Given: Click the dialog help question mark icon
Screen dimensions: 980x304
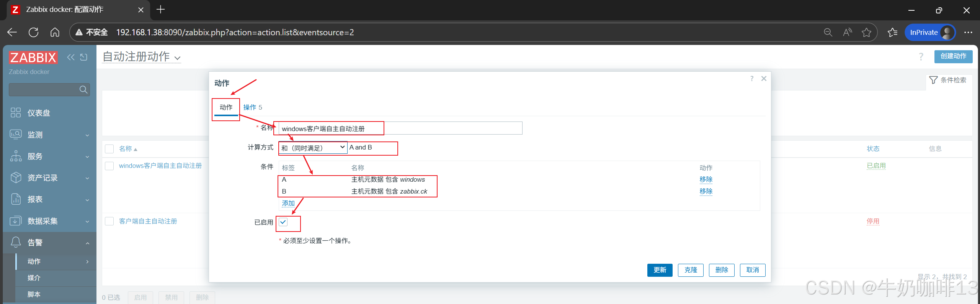Looking at the screenshot, I should [x=752, y=79].
